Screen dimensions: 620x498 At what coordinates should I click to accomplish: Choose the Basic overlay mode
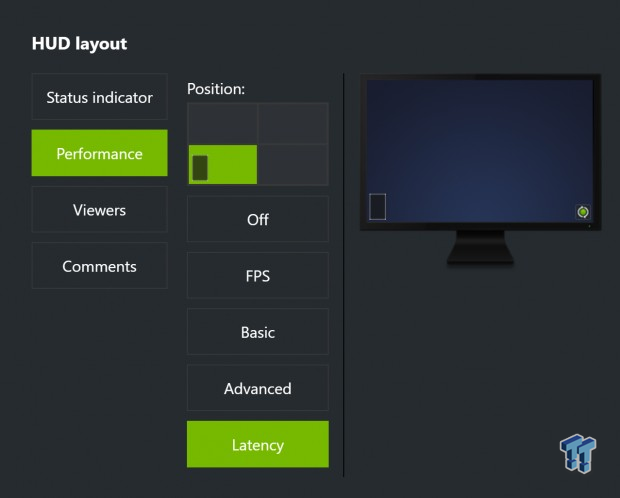pos(258,332)
